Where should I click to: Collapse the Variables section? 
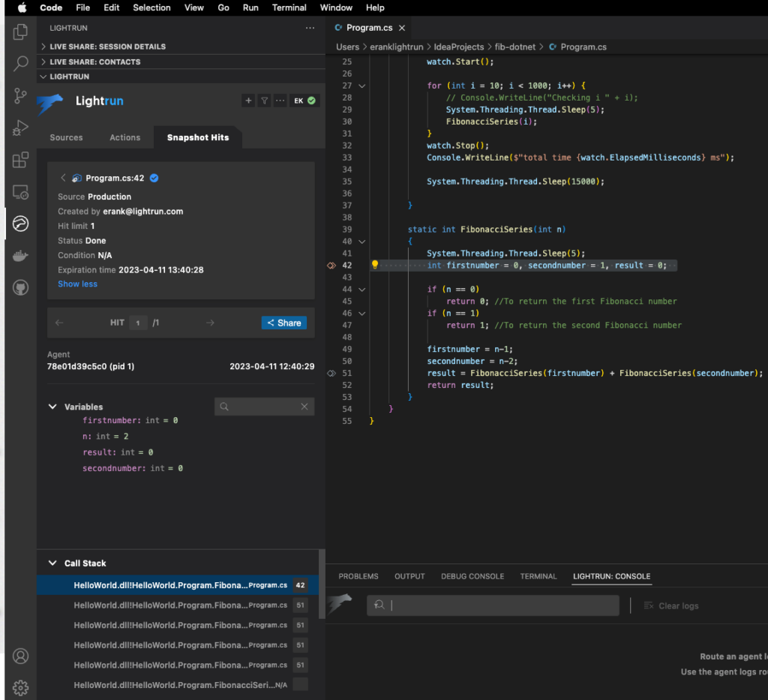coord(52,407)
